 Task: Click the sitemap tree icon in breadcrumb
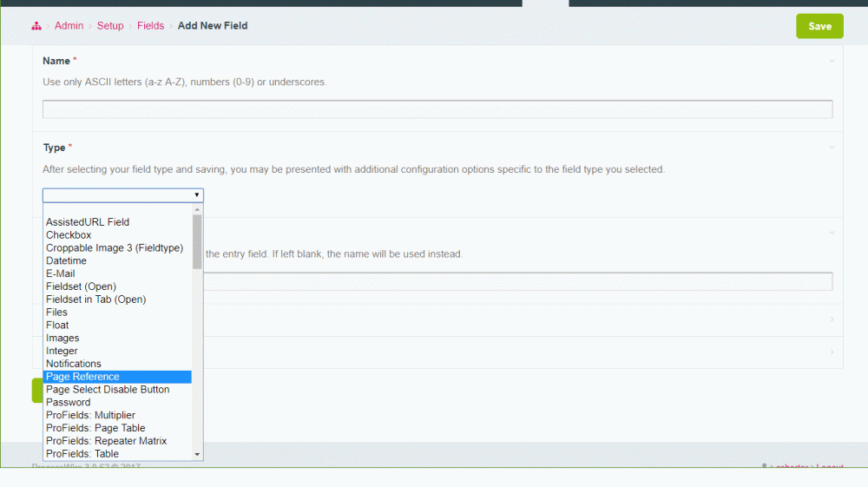tap(36, 26)
